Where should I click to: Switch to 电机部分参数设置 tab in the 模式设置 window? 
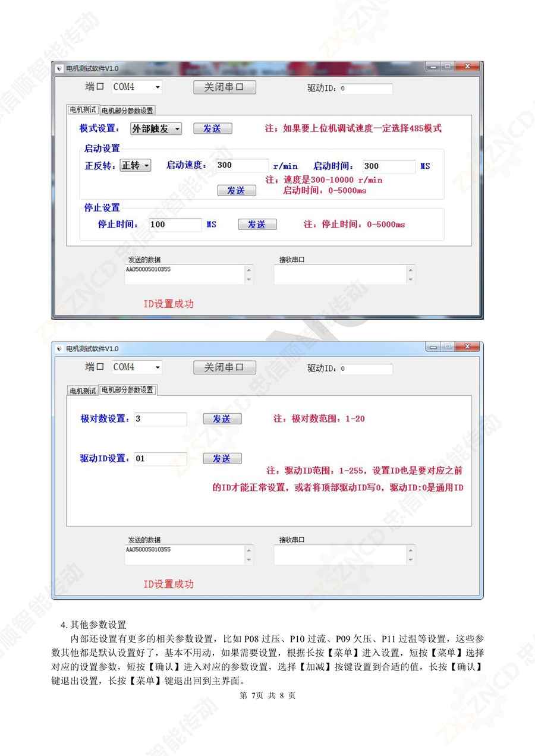(x=127, y=111)
